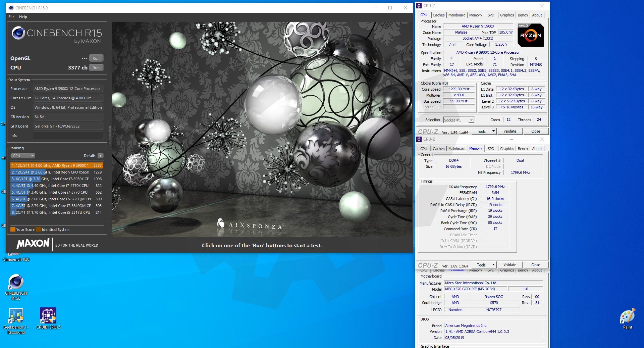Click the orange Your Score color swatch
The width and height of the screenshot is (644, 348).
tap(13, 230)
